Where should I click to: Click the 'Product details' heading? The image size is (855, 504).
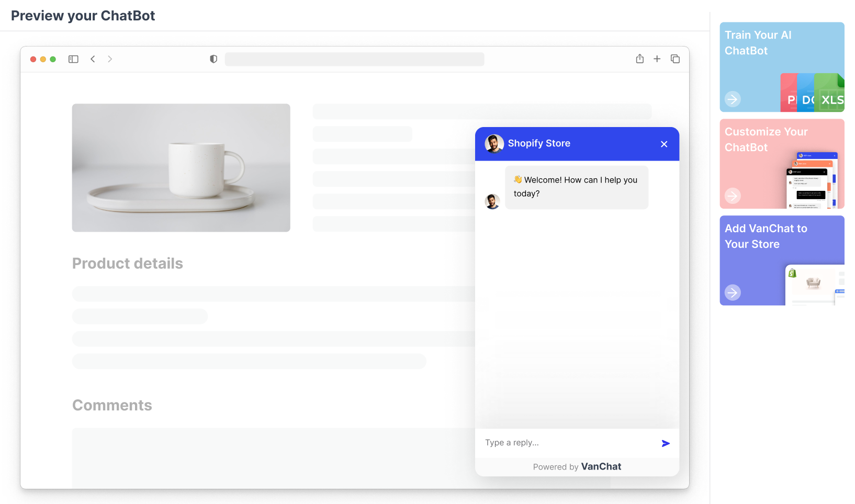pos(128,264)
